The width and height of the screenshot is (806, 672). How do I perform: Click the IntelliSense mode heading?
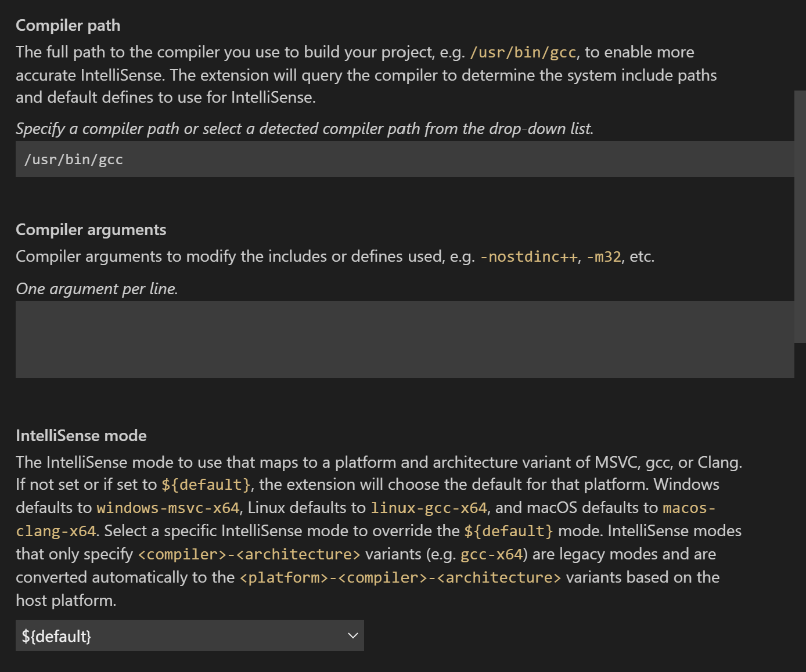click(x=81, y=435)
